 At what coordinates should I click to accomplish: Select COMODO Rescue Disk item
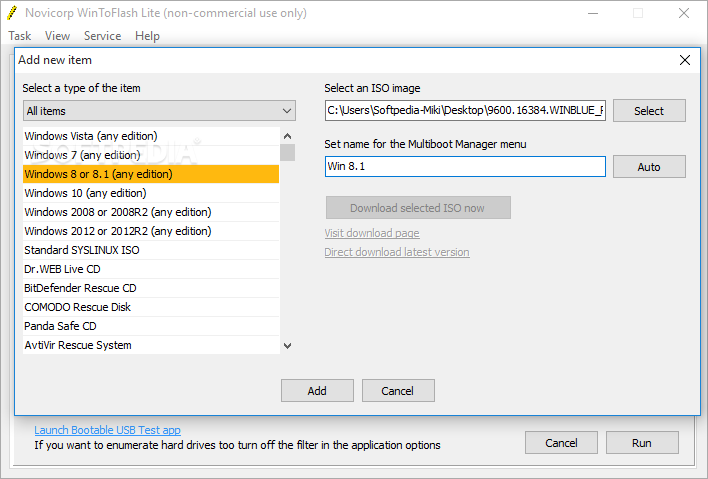point(151,307)
